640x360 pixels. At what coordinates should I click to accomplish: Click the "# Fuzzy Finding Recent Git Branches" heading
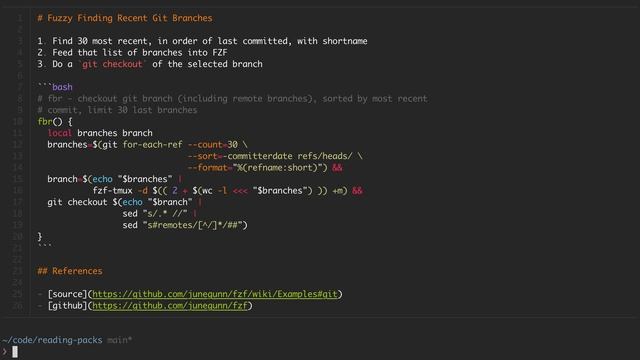pos(124,18)
